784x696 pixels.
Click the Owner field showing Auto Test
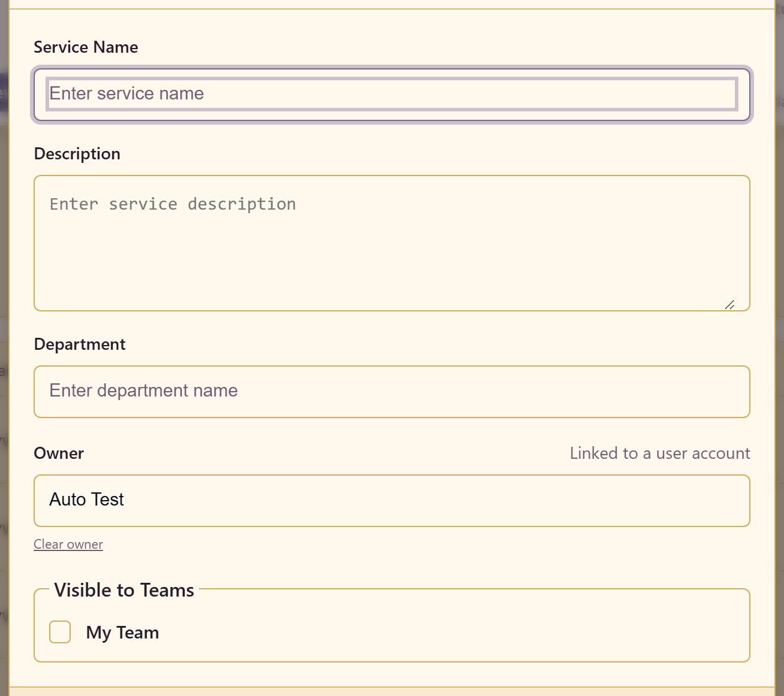[x=392, y=501]
